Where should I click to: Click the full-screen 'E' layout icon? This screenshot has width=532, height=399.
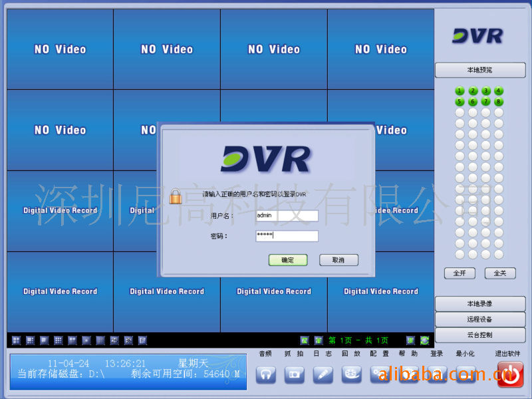point(142,340)
